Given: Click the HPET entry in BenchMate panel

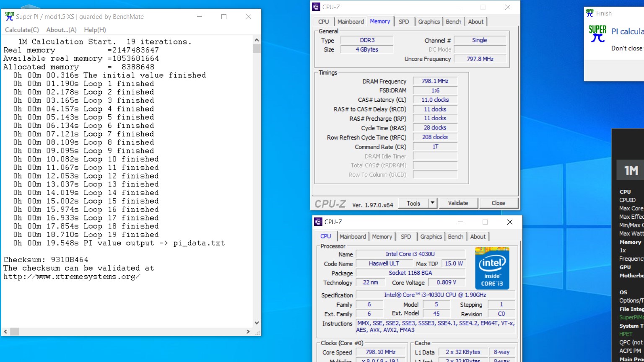Looking at the screenshot, I should click(626, 334).
